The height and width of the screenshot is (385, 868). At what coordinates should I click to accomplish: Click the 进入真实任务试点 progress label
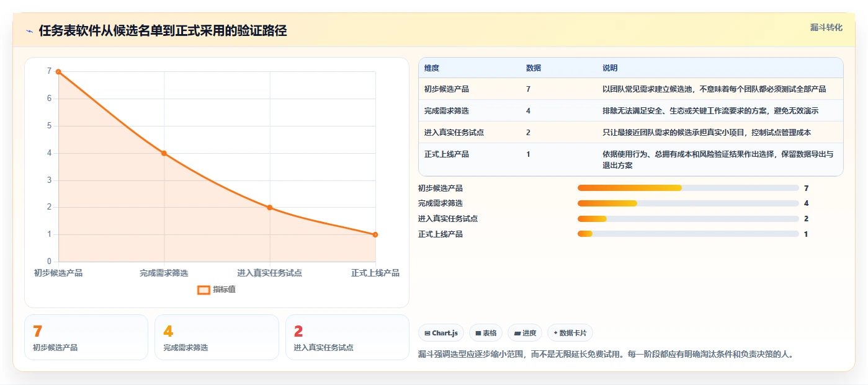point(448,219)
